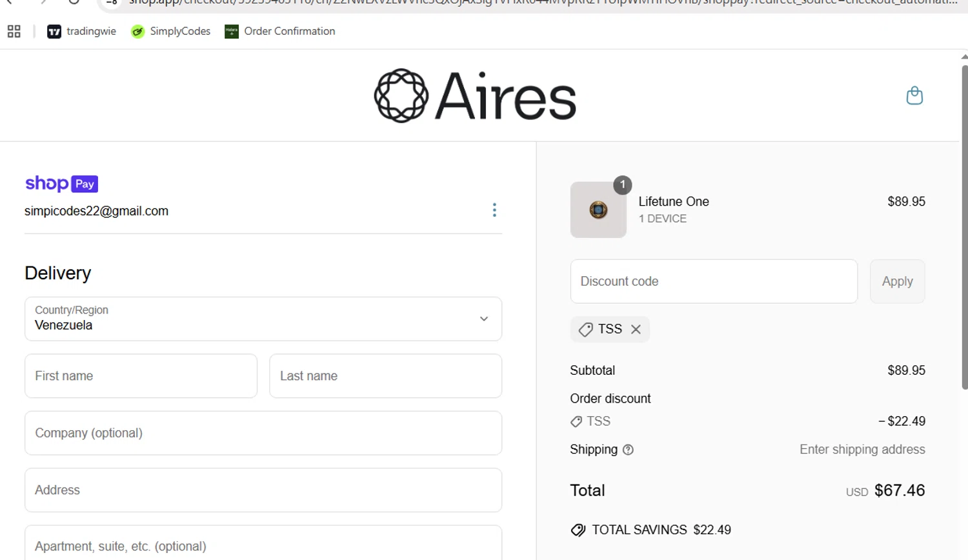Remove the TSS discount code
Viewport: 968px width, 560px height.
coord(636,329)
